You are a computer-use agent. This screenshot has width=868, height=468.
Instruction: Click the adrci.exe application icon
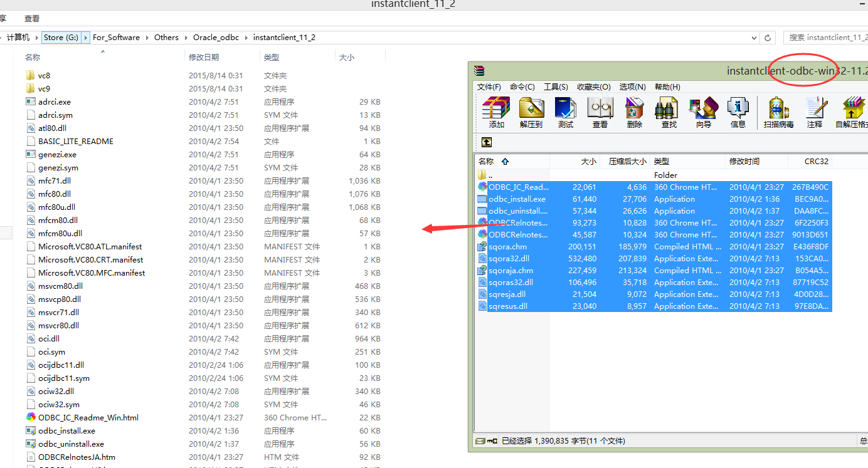[x=31, y=101]
